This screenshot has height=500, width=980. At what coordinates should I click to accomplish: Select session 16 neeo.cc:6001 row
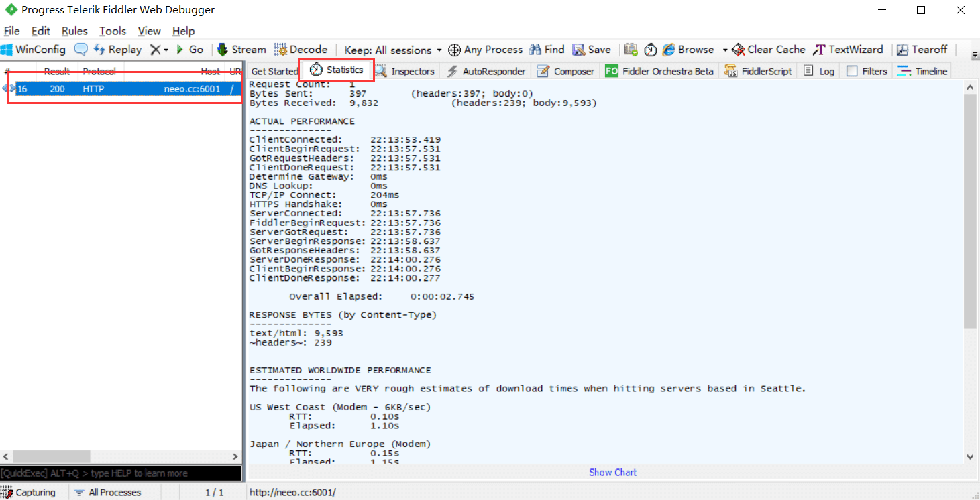click(x=121, y=89)
